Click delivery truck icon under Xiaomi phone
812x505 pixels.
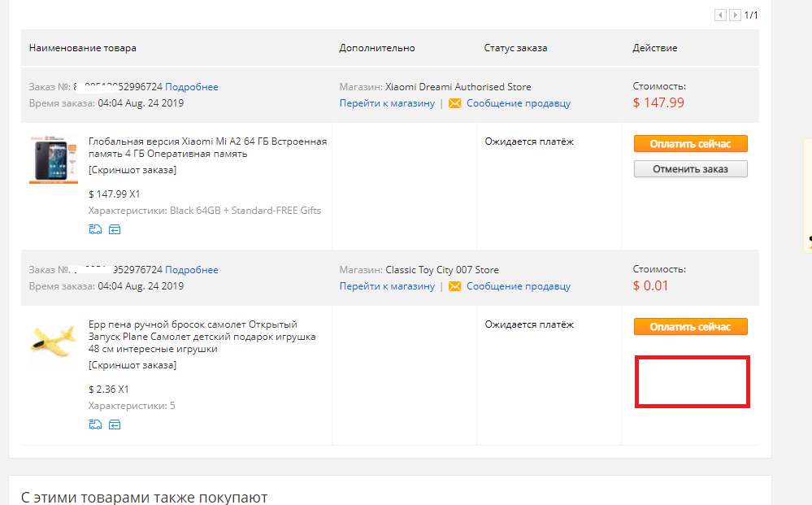tap(95, 229)
